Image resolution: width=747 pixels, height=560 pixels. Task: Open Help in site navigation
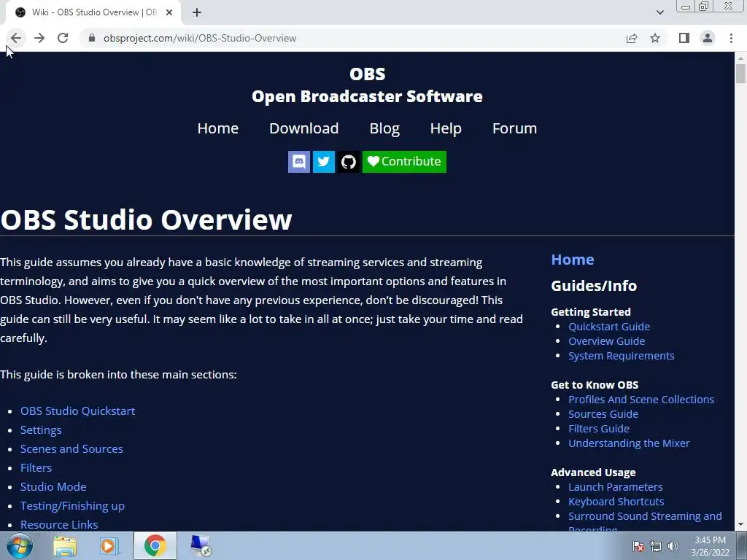446,128
